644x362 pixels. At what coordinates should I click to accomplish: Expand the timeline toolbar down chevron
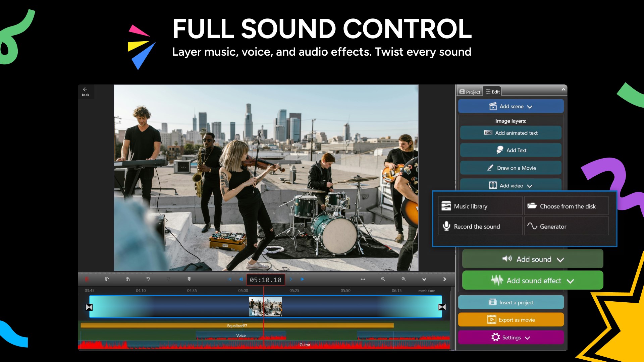point(424,279)
